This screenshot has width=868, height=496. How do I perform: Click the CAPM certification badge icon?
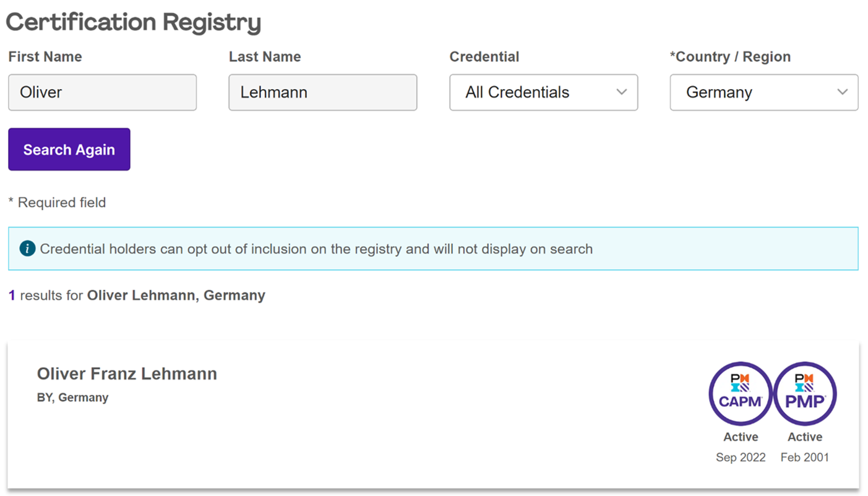pos(740,393)
